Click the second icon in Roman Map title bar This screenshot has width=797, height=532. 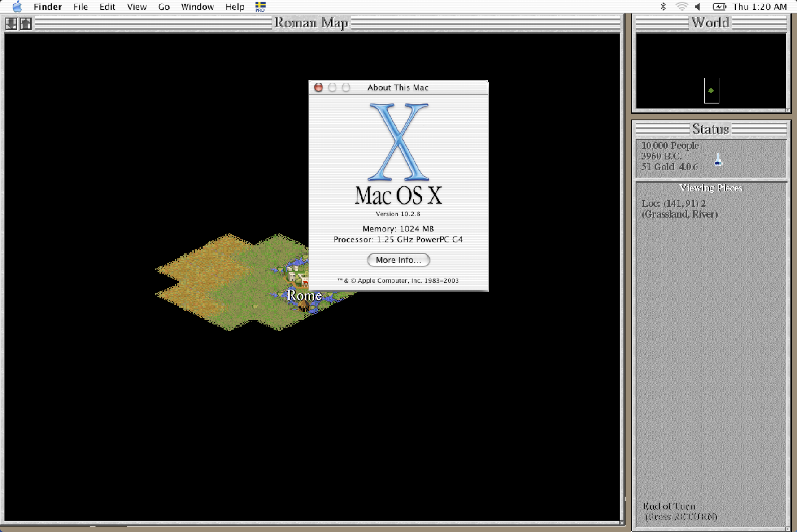pos(26,23)
